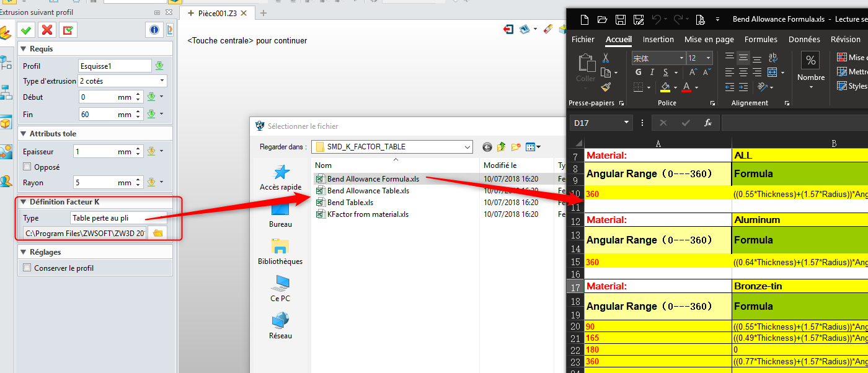The width and height of the screenshot is (868, 373).
Task: Open the Name Box dropdown showing D17
Action: (x=626, y=123)
